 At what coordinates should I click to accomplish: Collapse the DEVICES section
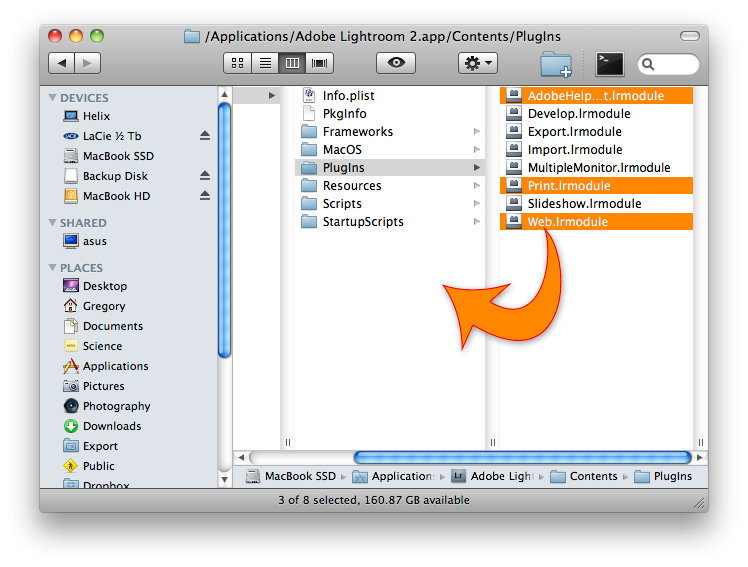click(x=52, y=97)
